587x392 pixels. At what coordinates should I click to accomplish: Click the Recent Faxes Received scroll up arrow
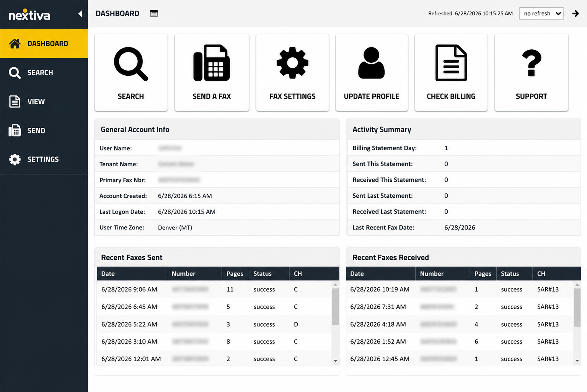[x=577, y=285]
